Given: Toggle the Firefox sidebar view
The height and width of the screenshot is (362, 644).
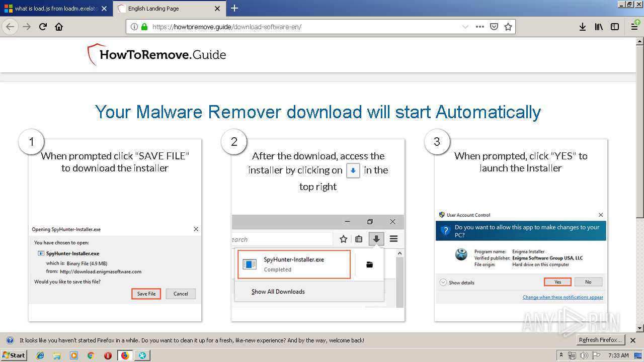Looking at the screenshot, I should [615, 27].
